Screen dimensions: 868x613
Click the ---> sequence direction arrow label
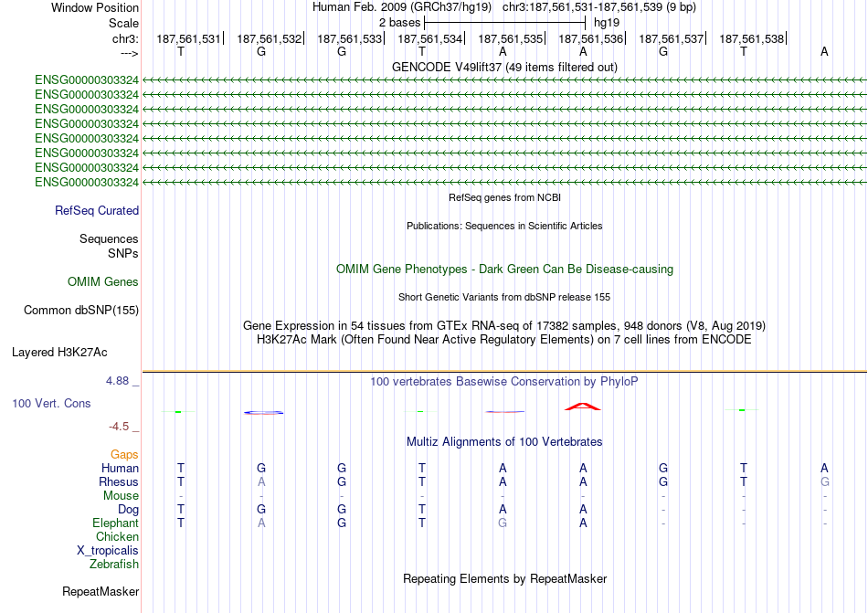129,53
